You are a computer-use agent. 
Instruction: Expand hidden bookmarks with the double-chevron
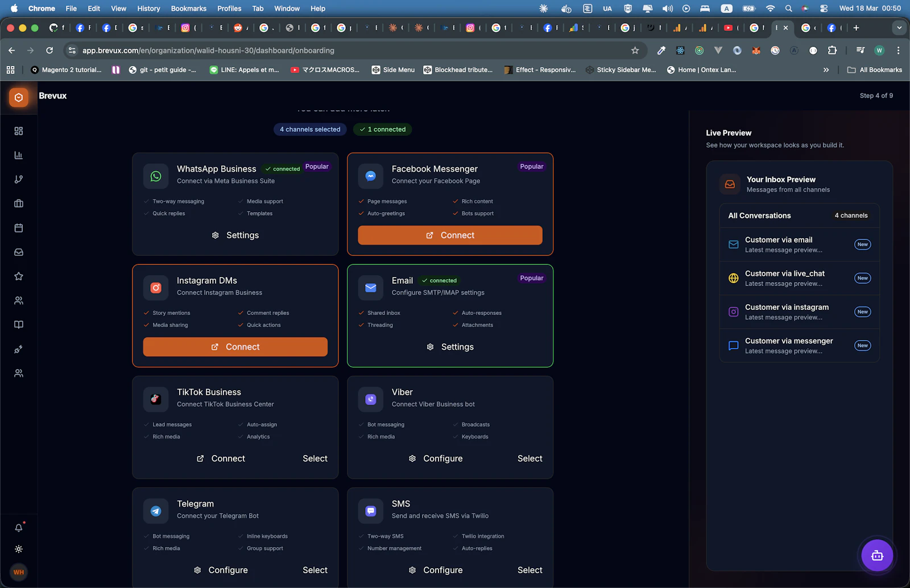point(826,69)
